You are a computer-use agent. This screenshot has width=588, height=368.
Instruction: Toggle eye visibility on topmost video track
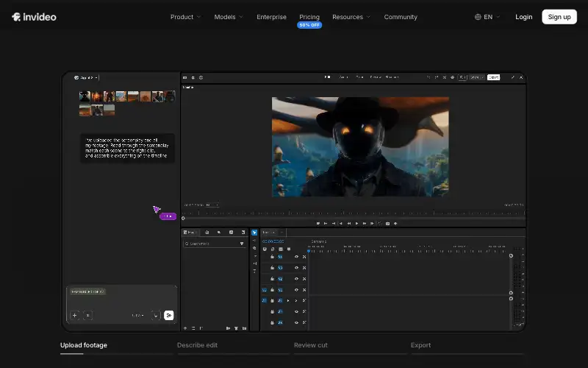click(x=296, y=257)
